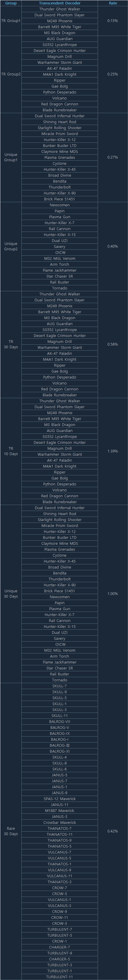Click the TURBULENT-11 item row
Viewport: 128px width, 980px height.
pyautogui.click(x=60, y=977)
